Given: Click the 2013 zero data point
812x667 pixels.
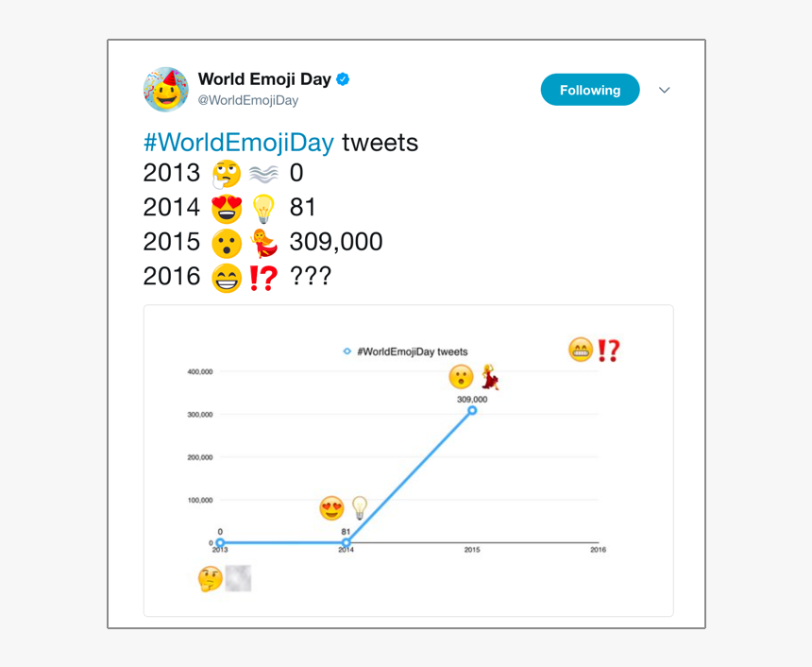Looking at the screenshot, I should [x=220, y=542].
